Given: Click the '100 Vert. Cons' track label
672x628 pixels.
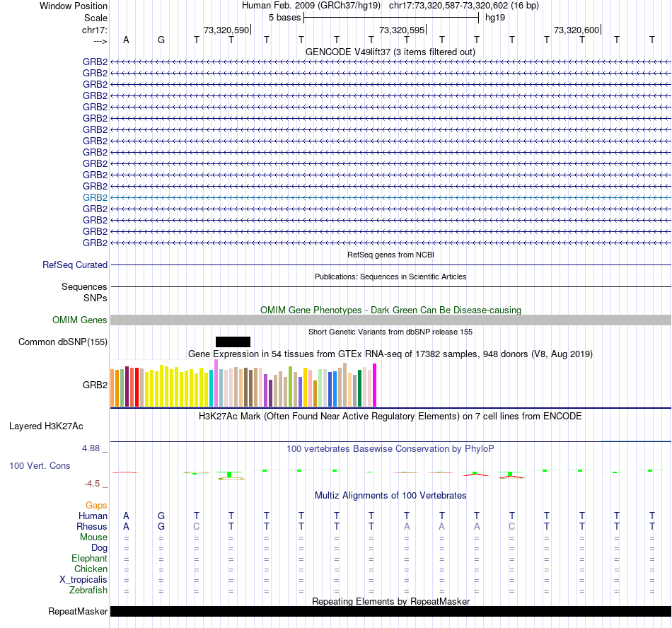Looking at the screenshot, I should coord(40,465).
